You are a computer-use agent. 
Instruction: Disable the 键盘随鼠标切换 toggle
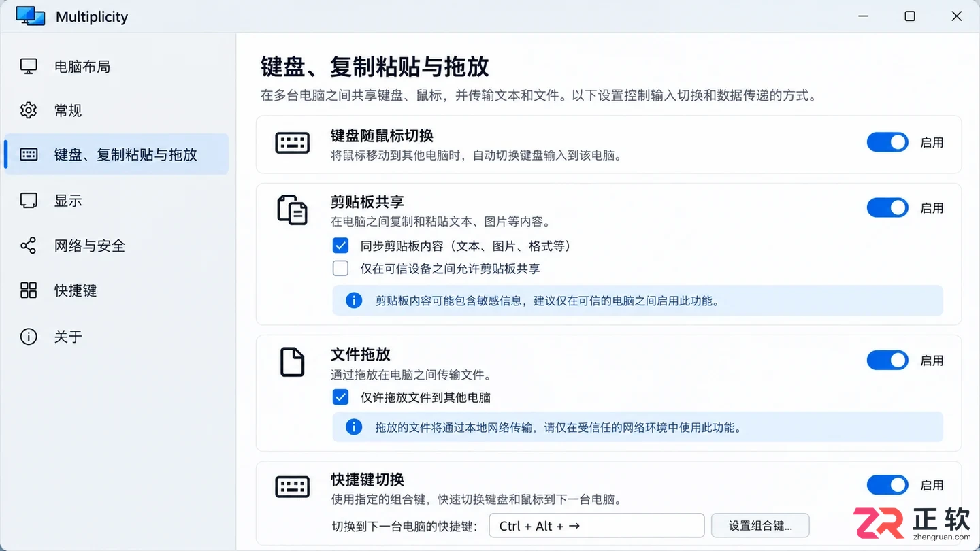(x=887, y=142)
